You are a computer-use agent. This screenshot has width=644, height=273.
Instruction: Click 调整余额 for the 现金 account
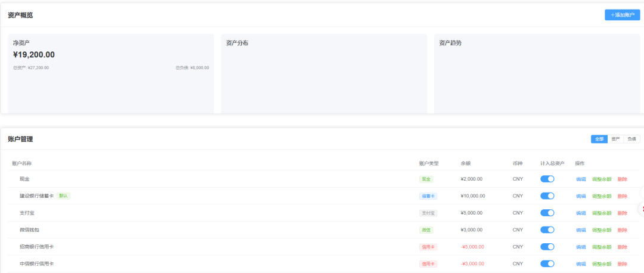click(x=602, y=179)
